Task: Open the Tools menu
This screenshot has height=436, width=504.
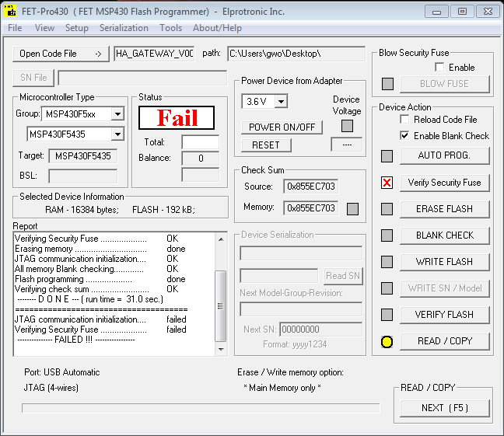Action: pyautogui.click(x=170, y=28)
